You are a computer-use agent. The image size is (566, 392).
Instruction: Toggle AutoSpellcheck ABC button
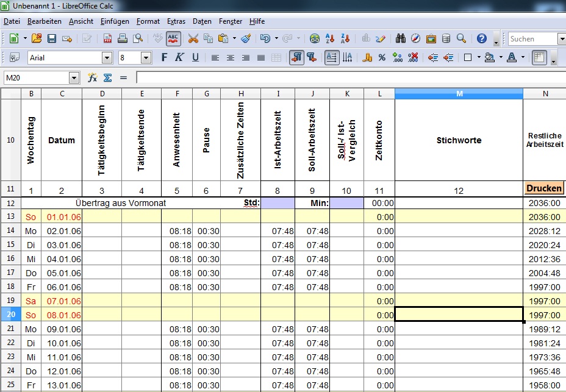click(173, 38)
